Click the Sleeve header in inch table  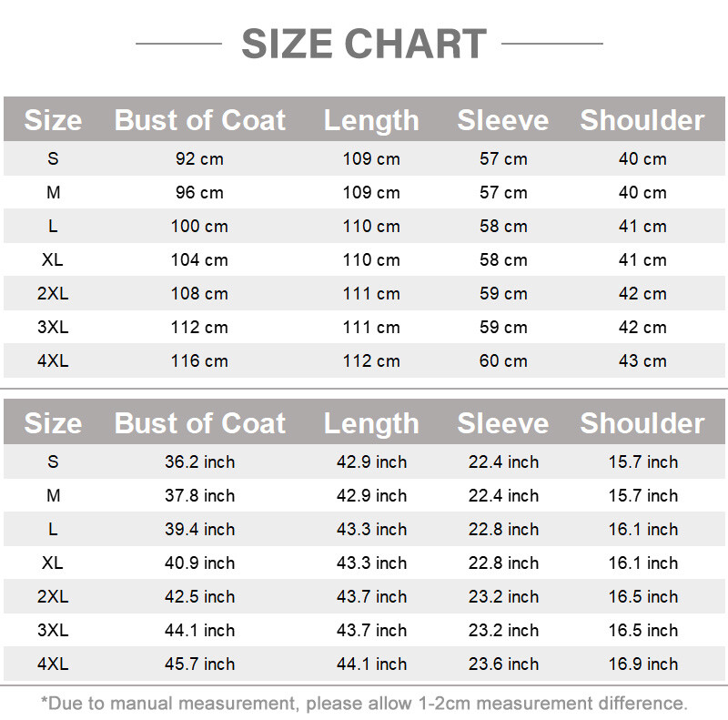[503, 423]
